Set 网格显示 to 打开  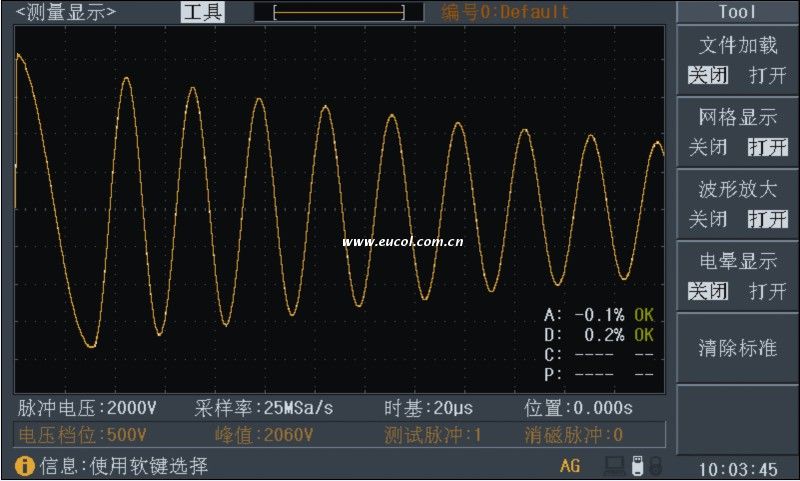767,147
